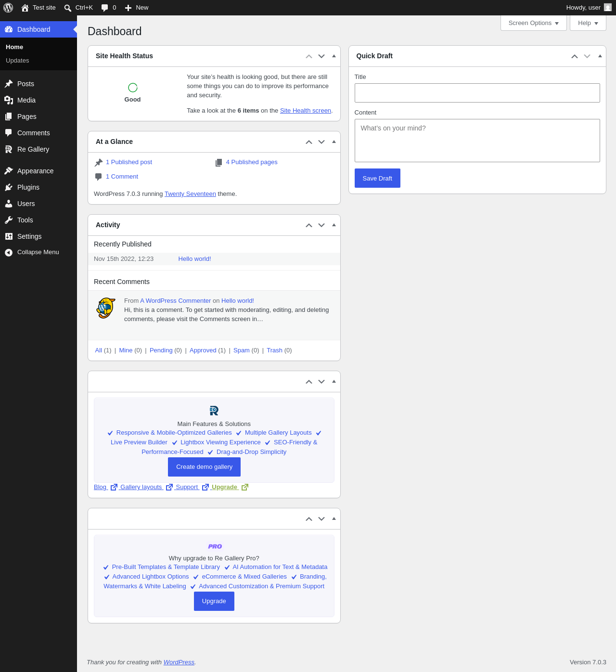Click the Quick Draft Title field

(x=477, y=93)
